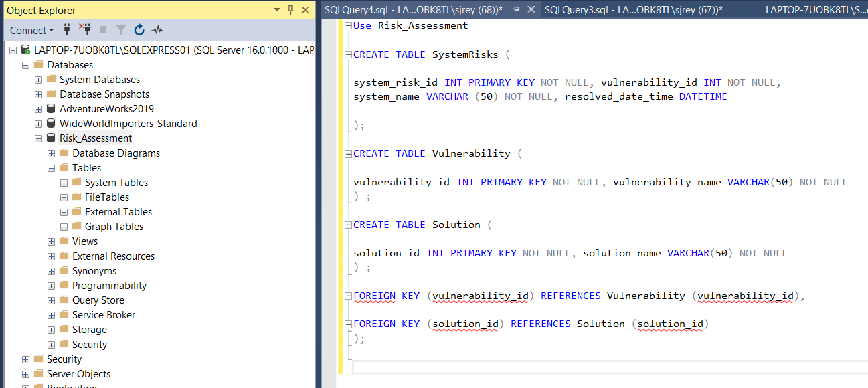
Task: Click the Connect button label
Action: pyautogui.click(x=27, y=30)
